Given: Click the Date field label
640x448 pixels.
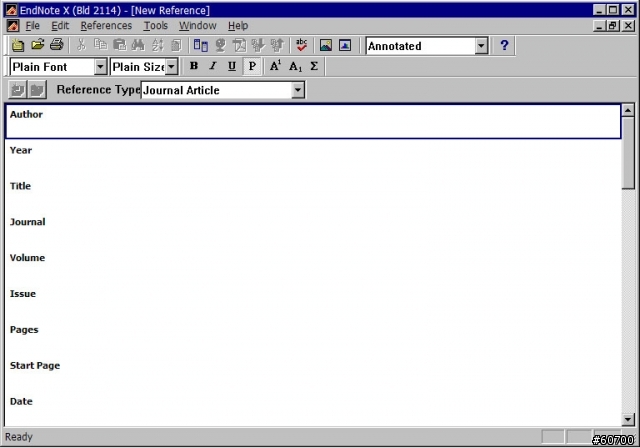Looking at the screenshot, I should click(x=21, y=401).
